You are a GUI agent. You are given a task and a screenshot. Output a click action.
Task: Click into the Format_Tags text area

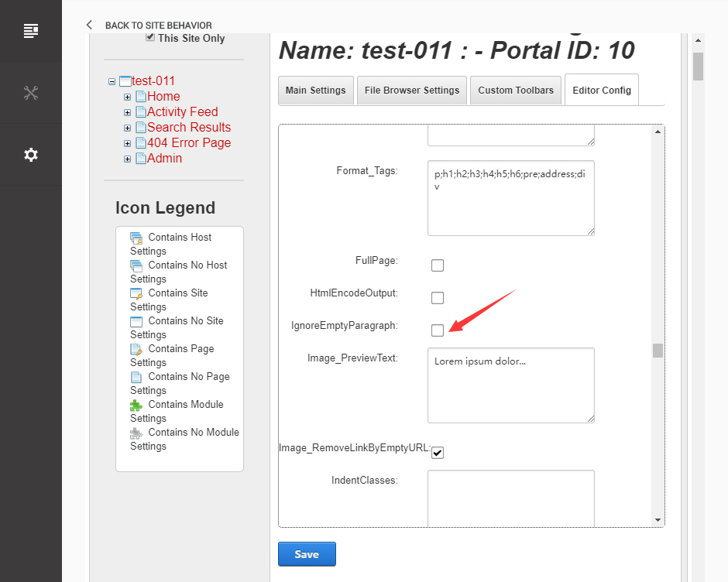510,198
